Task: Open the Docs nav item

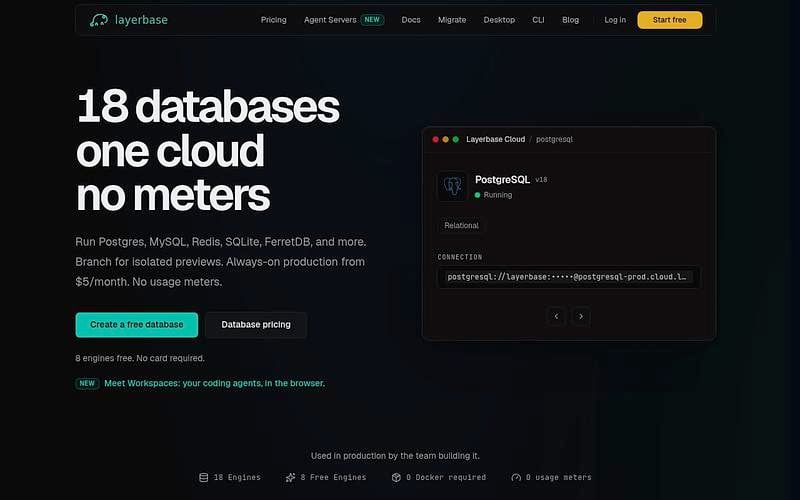Action: tap(411, 20)
